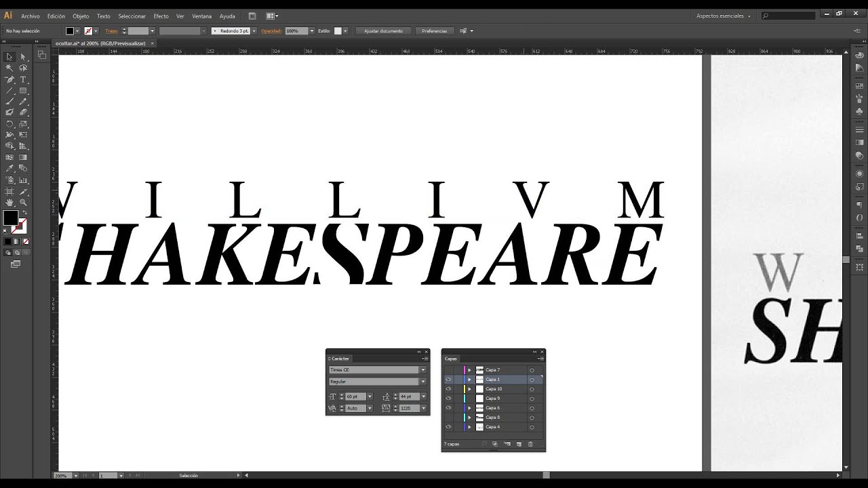Viewport: 868px width, 488px height.
Task: Create new layer in Capas panel
Action: pyautogui.click(x=519, y=444)
